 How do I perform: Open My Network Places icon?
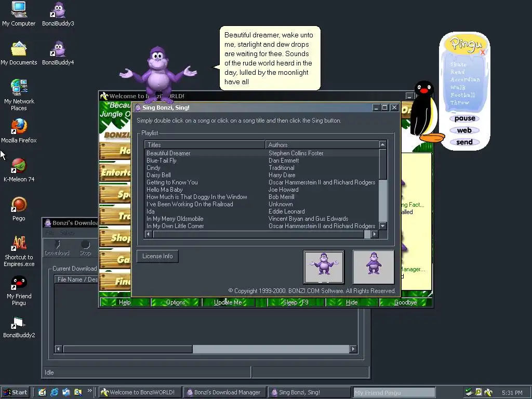tap(19, 95)
